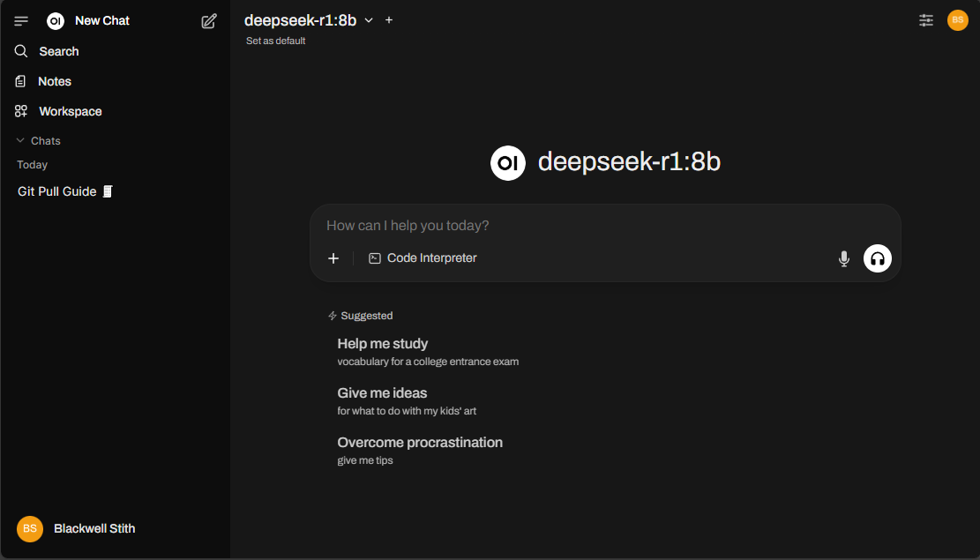Click the Today label in chat list
The image size is (980, 560).
point(32,164)
